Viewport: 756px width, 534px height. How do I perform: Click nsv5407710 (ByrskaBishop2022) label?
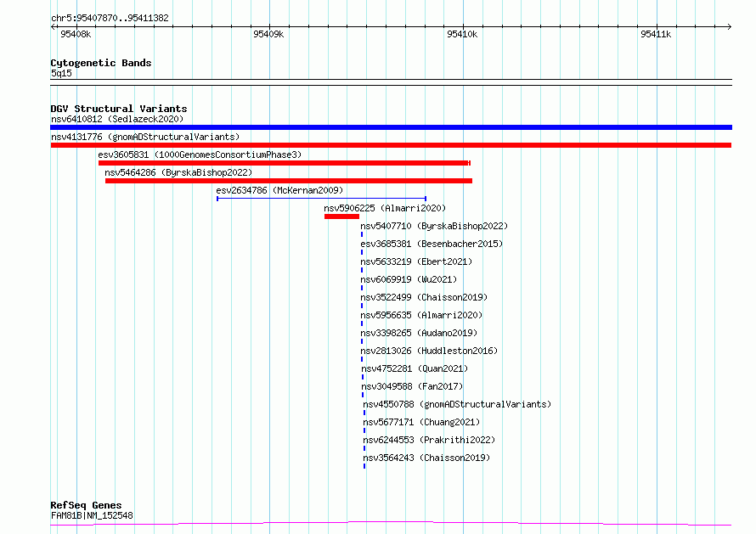pyautogui.click(x=434, y=226)
